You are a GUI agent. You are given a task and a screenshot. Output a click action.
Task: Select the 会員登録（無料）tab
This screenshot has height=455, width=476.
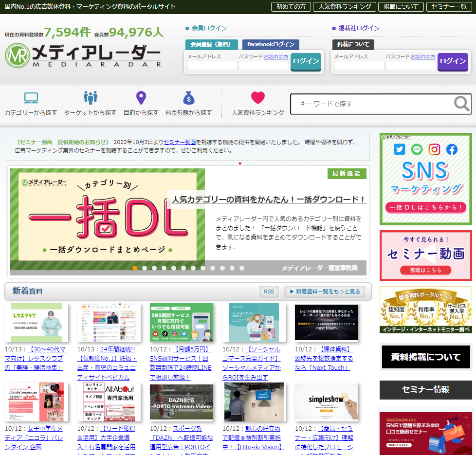(x=212, y=45)
